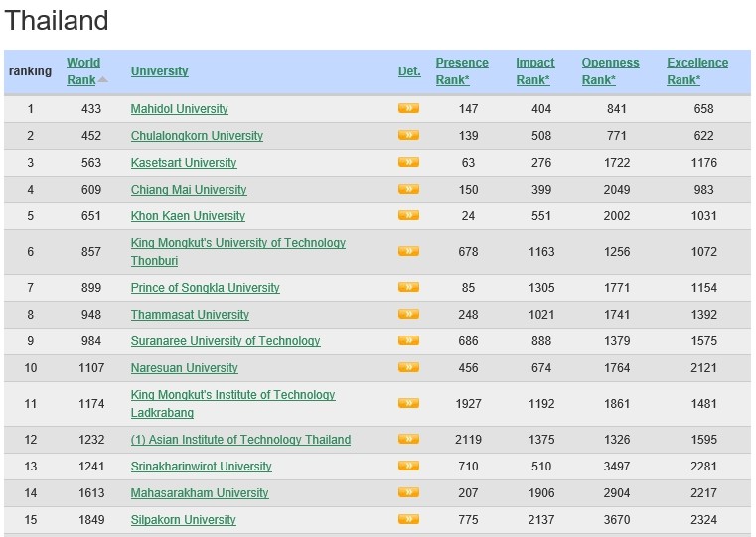Open details icon for KMITL Ladkrabang row
This screenshot has width=756, height=537.
point(408,404)
